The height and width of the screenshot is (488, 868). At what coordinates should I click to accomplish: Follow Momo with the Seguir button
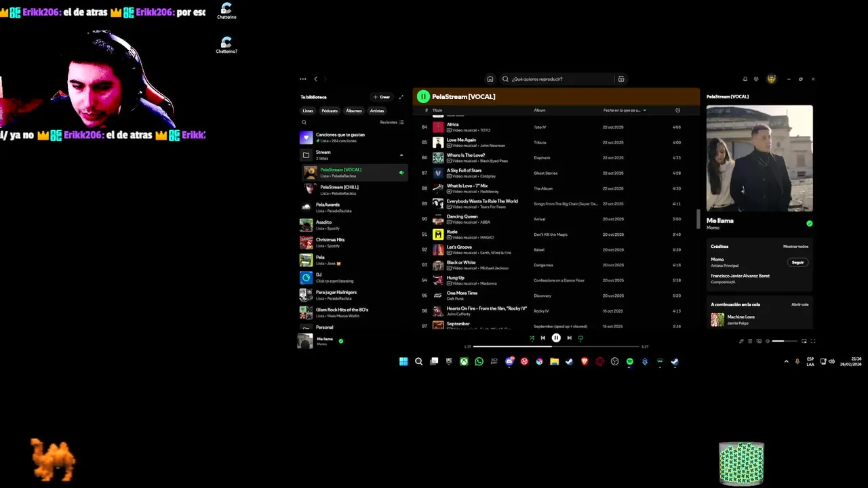click(x=798, y=262)
